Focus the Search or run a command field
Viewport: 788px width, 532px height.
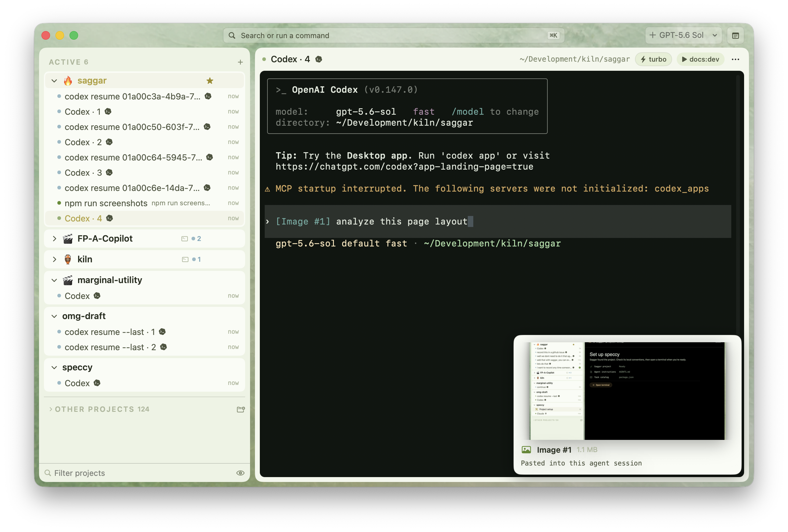(394, 35)
